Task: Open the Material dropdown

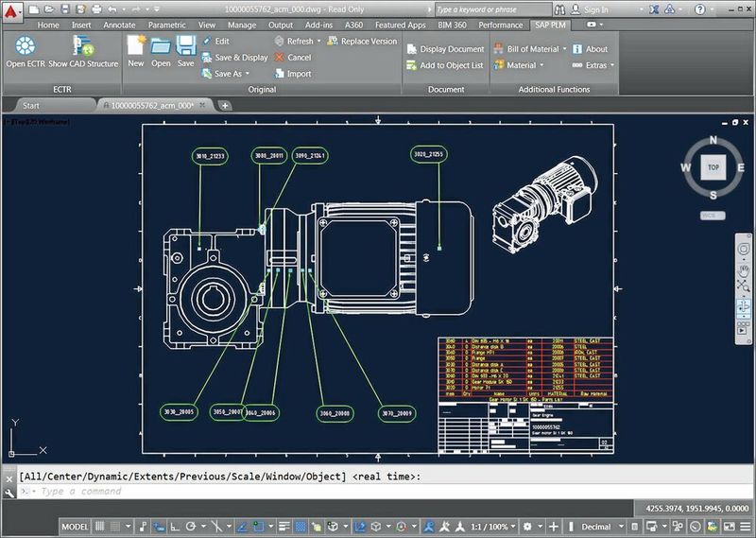Action: 541,65
